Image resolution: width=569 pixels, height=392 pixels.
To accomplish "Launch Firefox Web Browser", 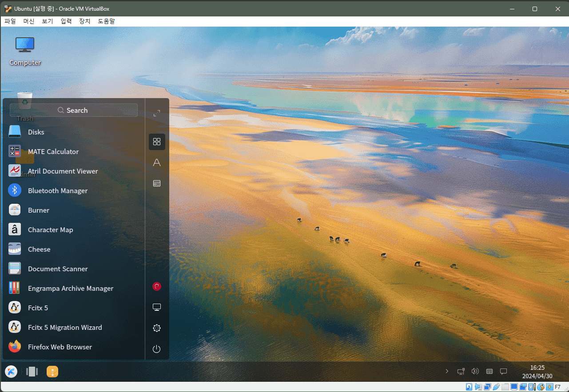I will (x=74, y=347).
